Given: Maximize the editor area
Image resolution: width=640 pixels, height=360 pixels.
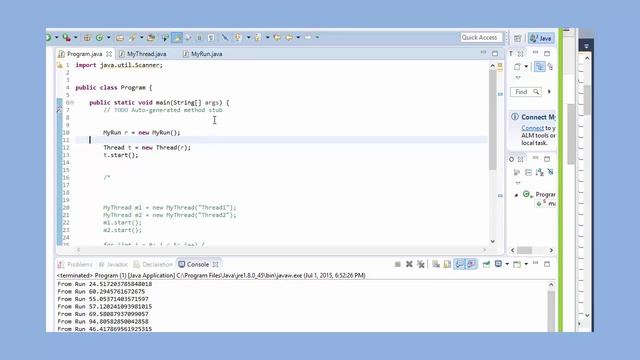Looking at the screenshot, I should click(495, 53).
